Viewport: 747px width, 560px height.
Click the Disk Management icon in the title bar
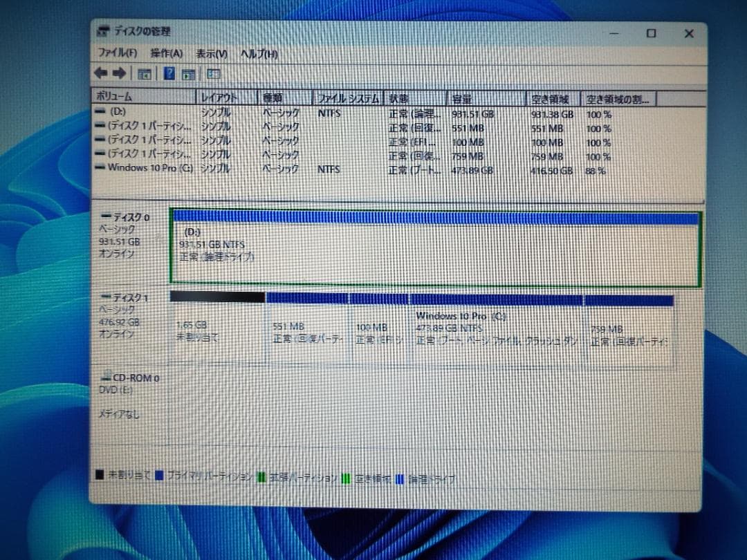pos(103,30)
